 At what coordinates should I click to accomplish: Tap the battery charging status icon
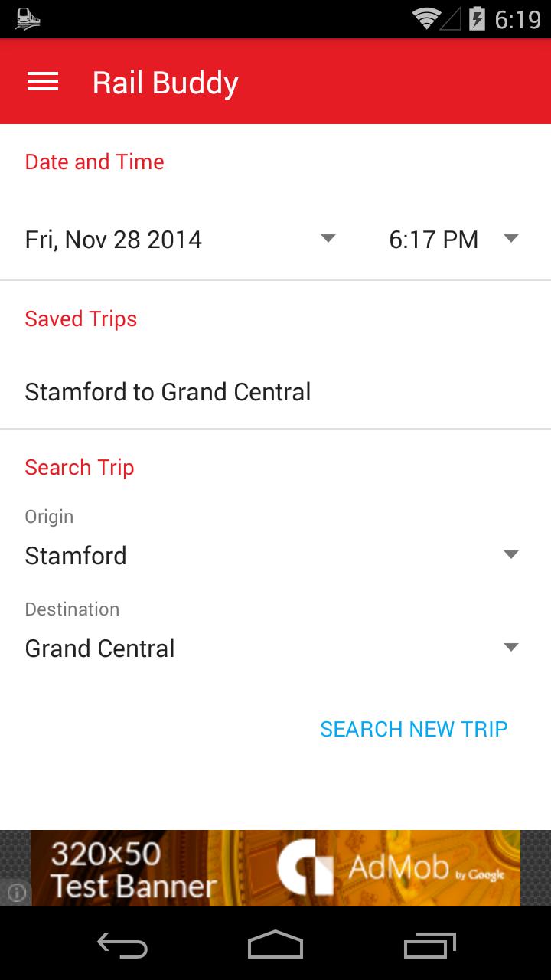477,18
